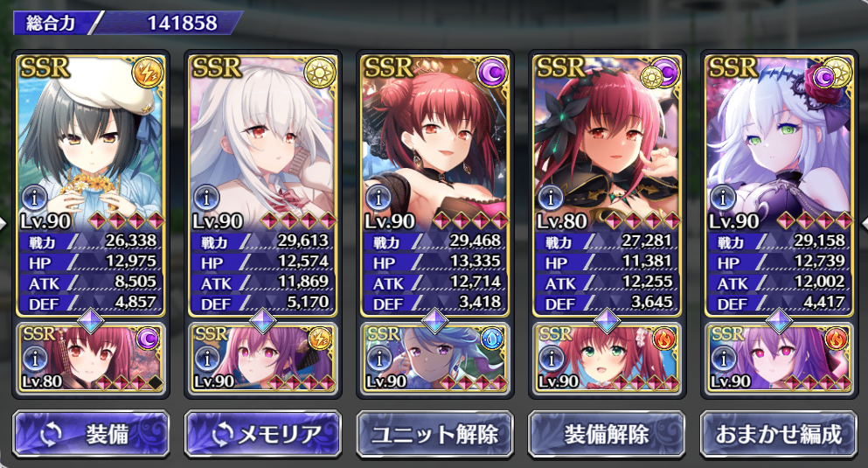Click ユニット解除 button
Viewport: 868px width, 468px height.
[435, 434]
